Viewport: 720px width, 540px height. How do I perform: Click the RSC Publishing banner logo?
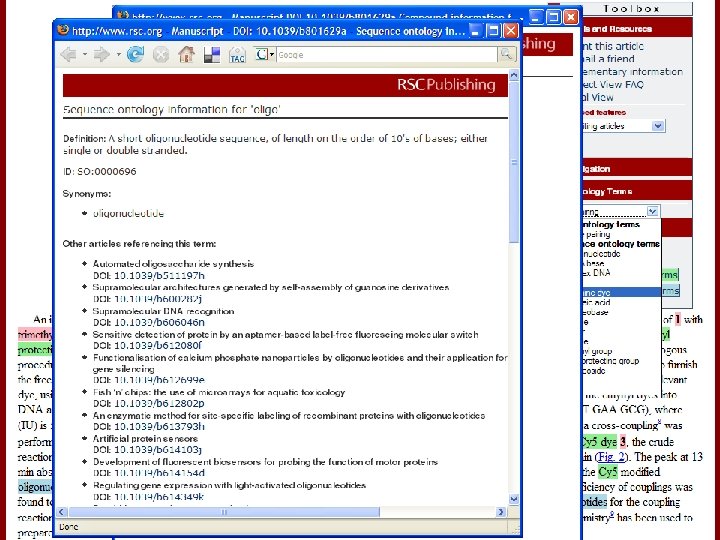point(446,84)
